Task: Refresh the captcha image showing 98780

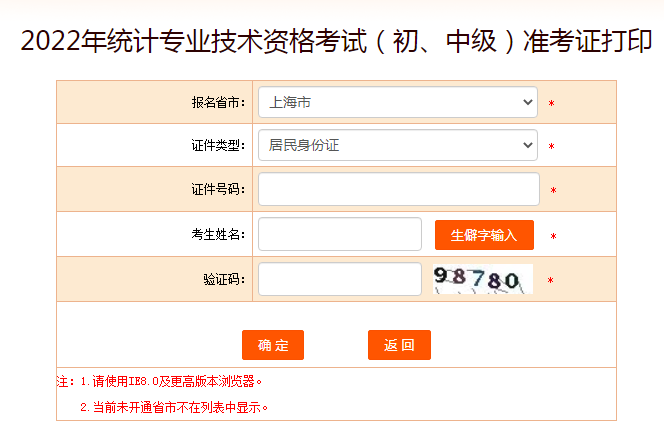Action: [482, 279]
